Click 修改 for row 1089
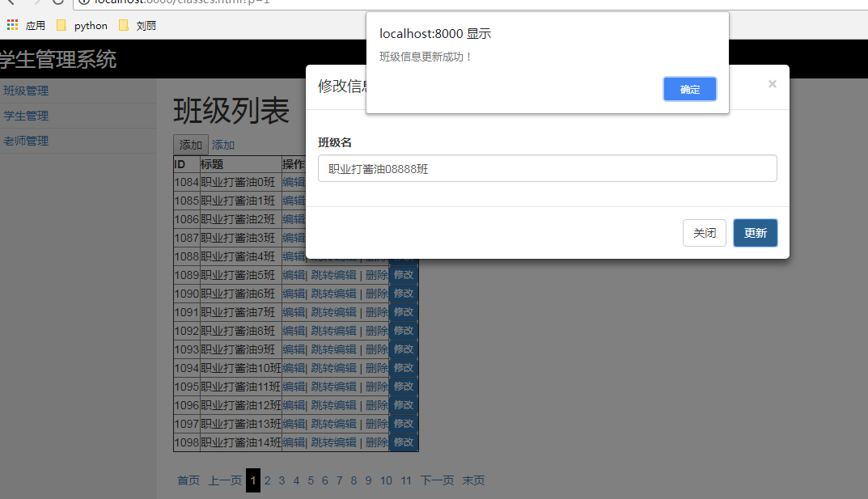 (x=404, y=275)
